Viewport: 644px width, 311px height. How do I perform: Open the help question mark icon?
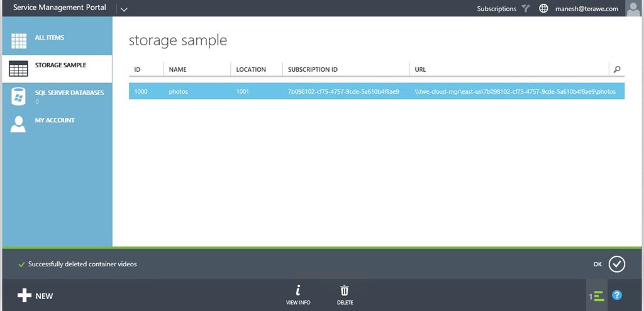click(x=617, y=295)
